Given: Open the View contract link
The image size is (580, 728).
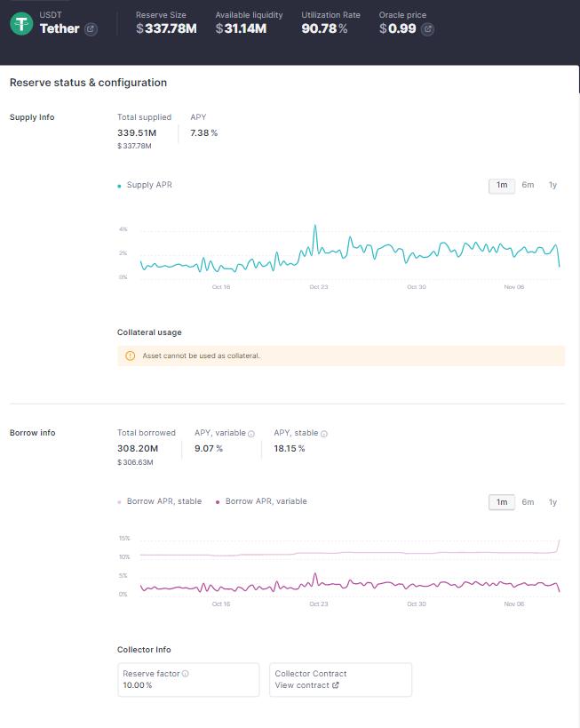Looking at the screenshot, I should click(x=302, y=685).
